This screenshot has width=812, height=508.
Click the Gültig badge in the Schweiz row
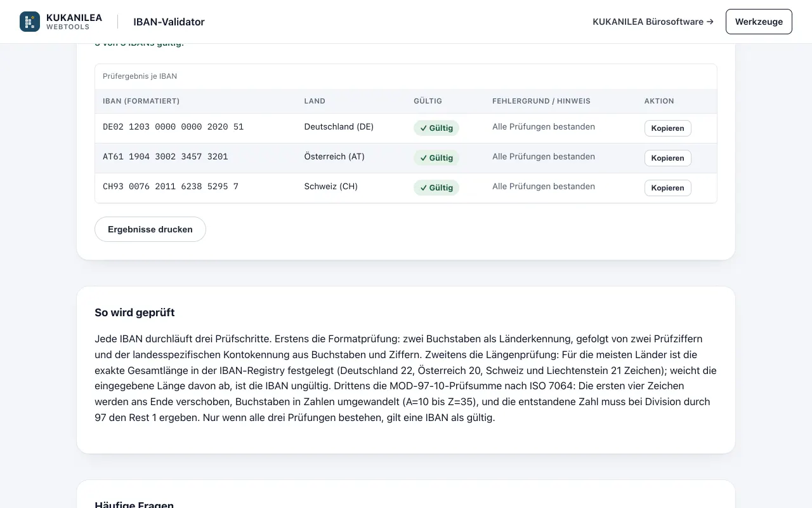(436, 188)
